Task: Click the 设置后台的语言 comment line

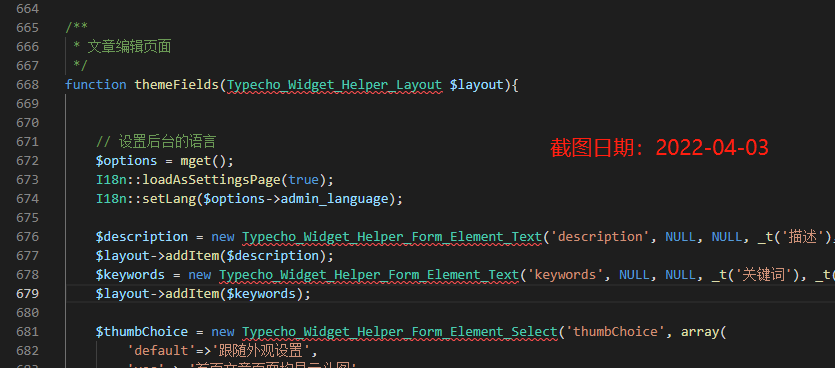Action: (156, 142)
